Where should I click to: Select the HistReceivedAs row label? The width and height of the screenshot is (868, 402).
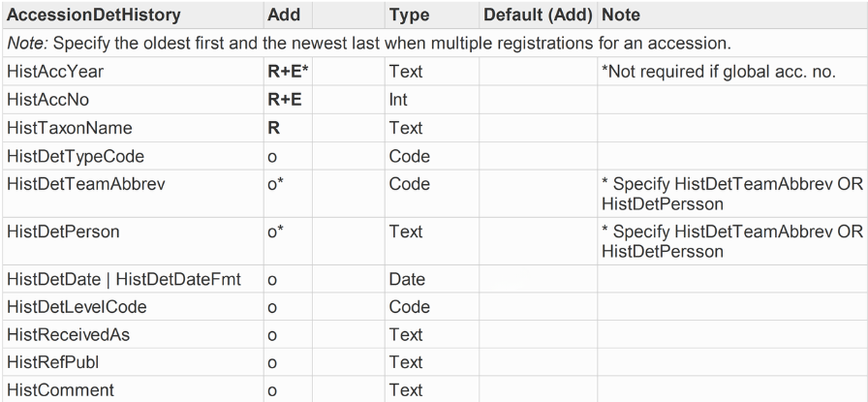68,334
